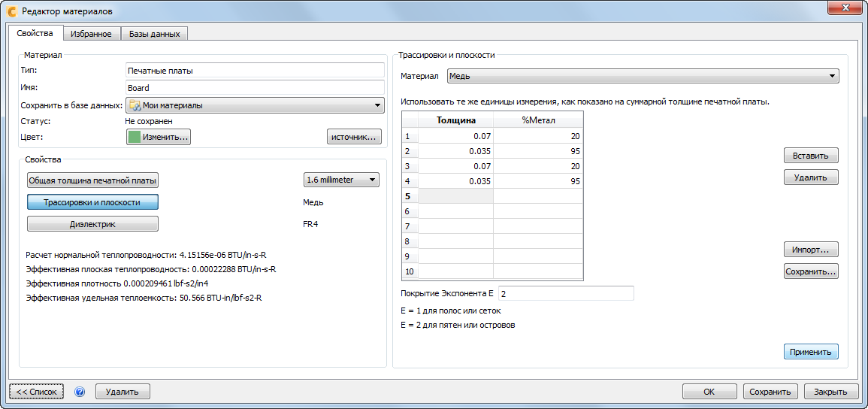Click the bottom Сохранить button
Screen dimensions: 868x409
click(770, 391)
